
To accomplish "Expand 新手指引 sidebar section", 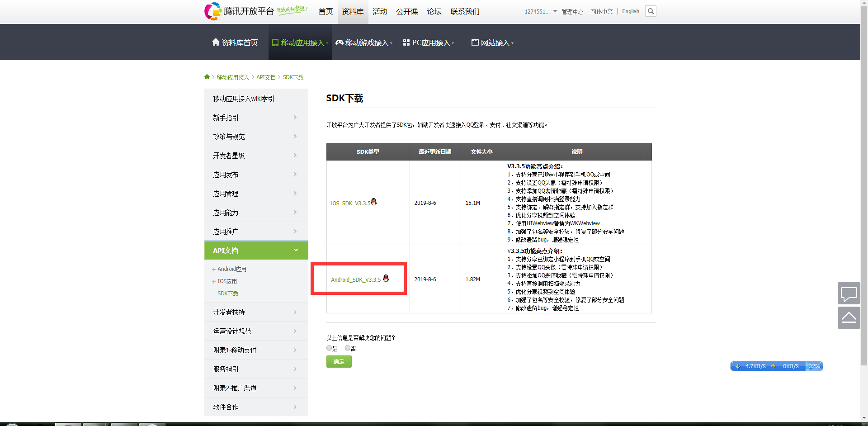I will pos(256,118).
